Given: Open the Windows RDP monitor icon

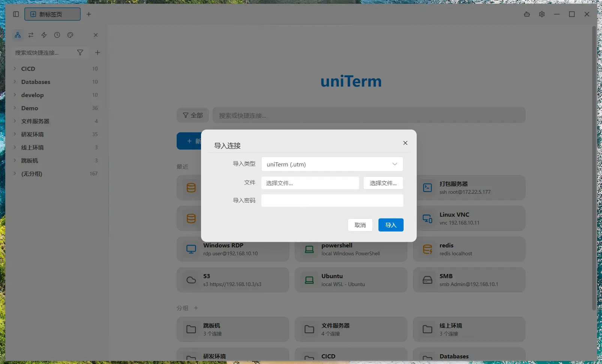Looking at the screenshot, I should point(191,249).
